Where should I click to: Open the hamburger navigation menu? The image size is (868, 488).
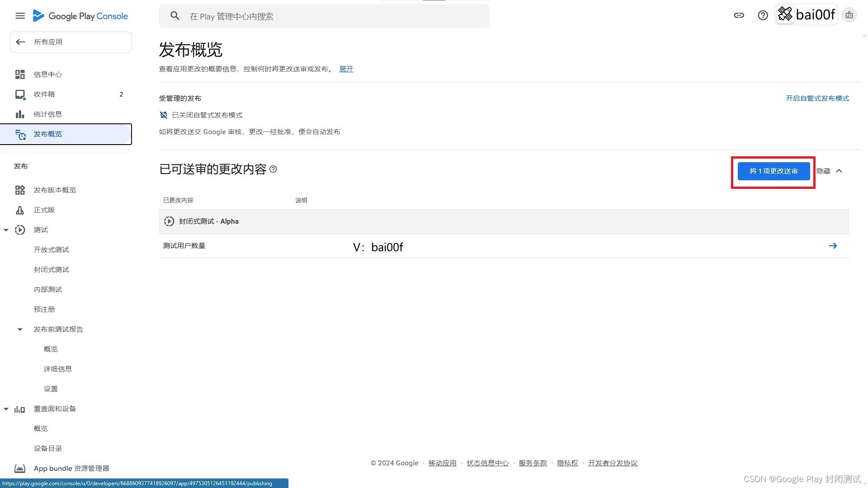(20, 16)
